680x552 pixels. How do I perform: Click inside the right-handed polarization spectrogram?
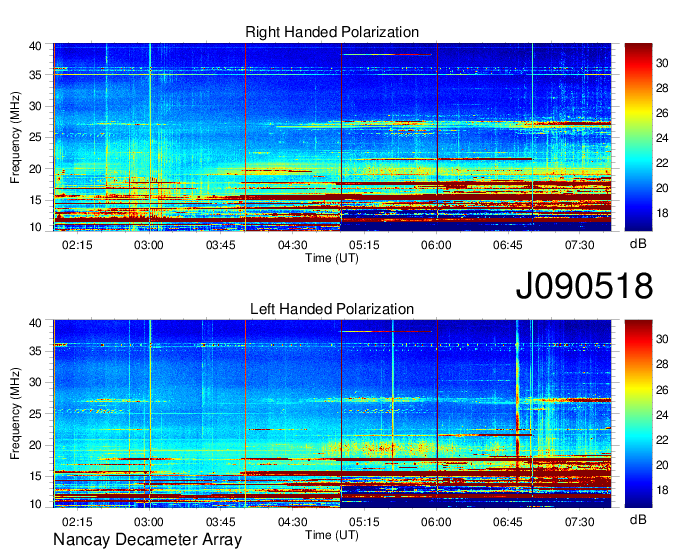(x=332, y=137)
